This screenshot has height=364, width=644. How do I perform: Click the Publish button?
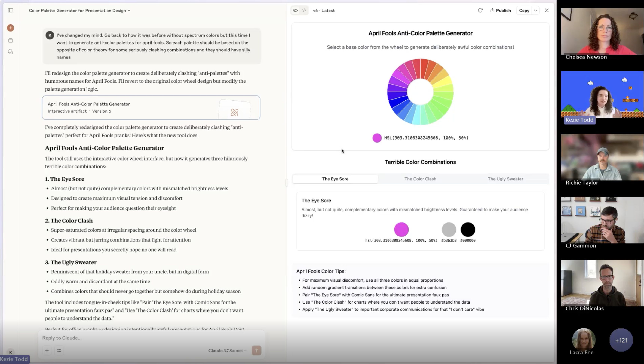tap(501, 10)
